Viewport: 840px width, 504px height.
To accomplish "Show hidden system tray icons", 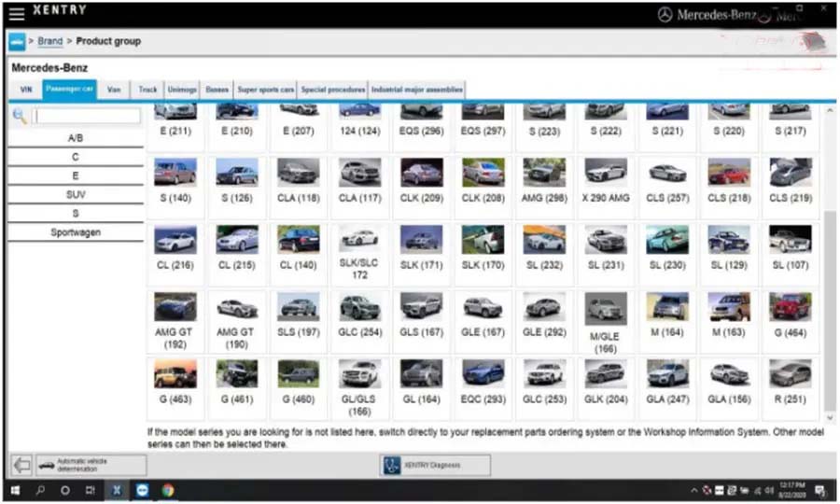I will (693, 490).
